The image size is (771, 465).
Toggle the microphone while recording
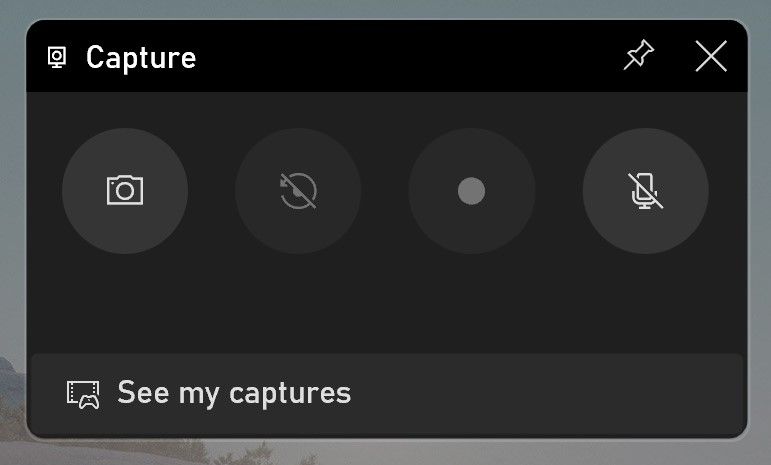click(x=645, y=191)
